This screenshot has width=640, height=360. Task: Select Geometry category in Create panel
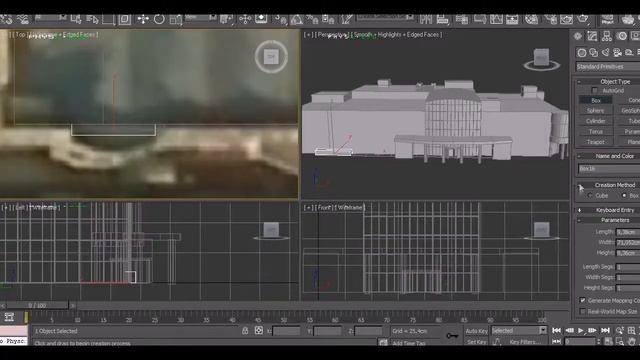[x=582, y=53]
